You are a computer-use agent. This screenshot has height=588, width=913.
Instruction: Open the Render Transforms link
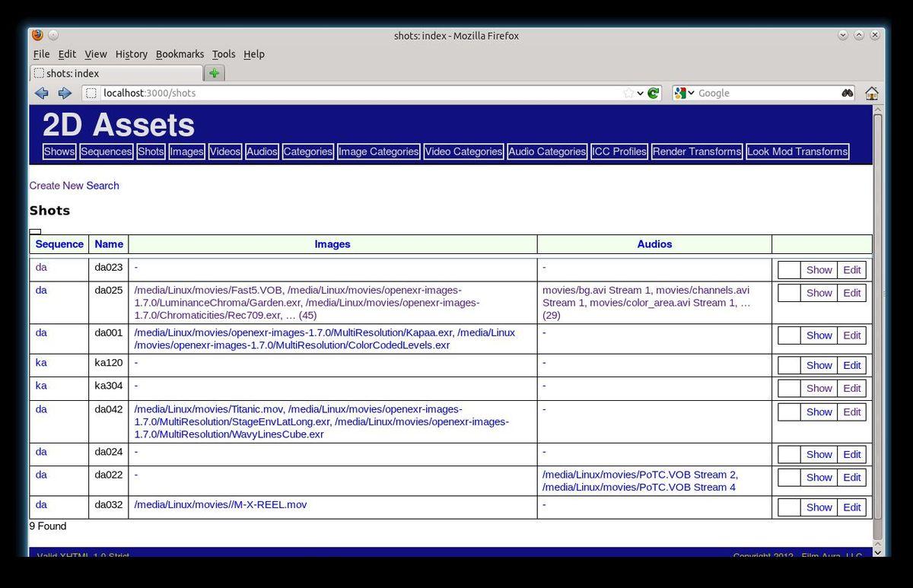click(x=697, y=151)
